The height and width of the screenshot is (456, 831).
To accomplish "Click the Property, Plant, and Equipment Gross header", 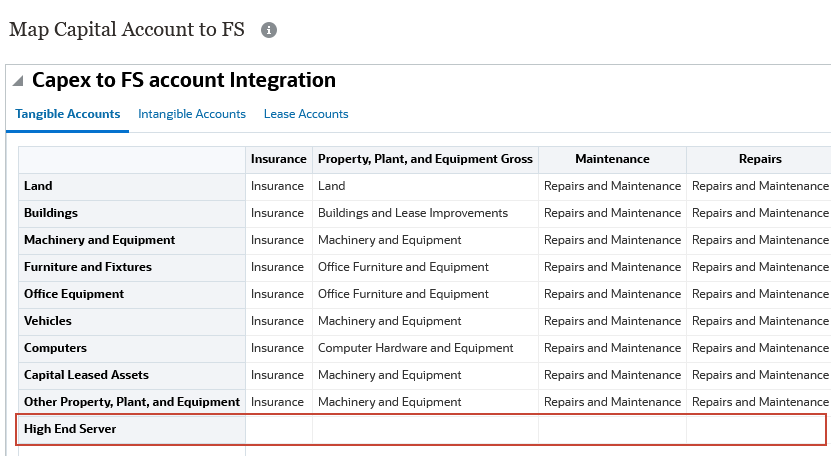I will pos(425,159).
